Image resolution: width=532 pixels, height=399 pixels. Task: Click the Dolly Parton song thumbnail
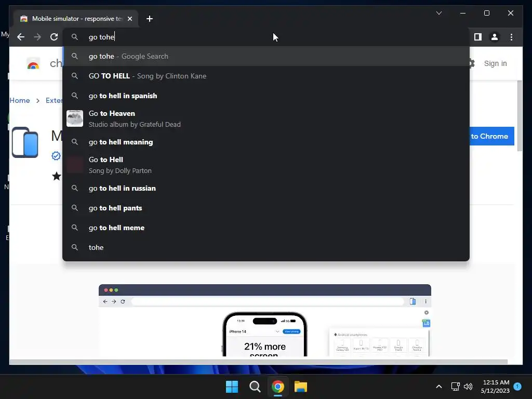coord(75,165)
